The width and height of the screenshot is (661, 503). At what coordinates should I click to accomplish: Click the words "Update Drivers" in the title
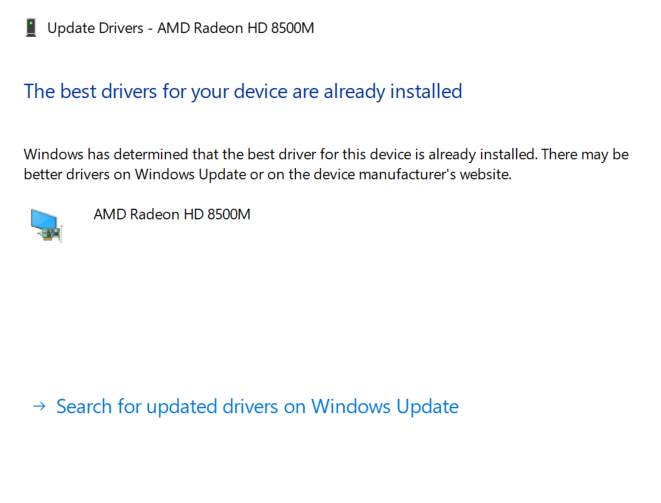(x=91, y=27)
